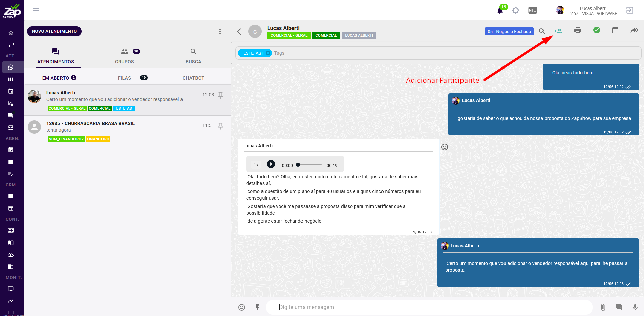Open the calendar scheduling icon in chat header
This screenshot has width=644, height=316.
coord(615,30)
